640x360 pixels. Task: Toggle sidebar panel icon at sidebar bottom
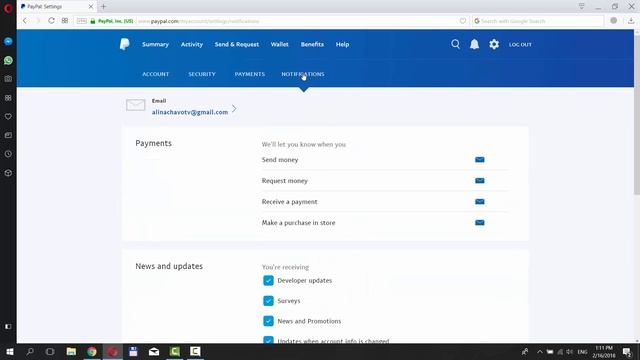click(8, 327)
